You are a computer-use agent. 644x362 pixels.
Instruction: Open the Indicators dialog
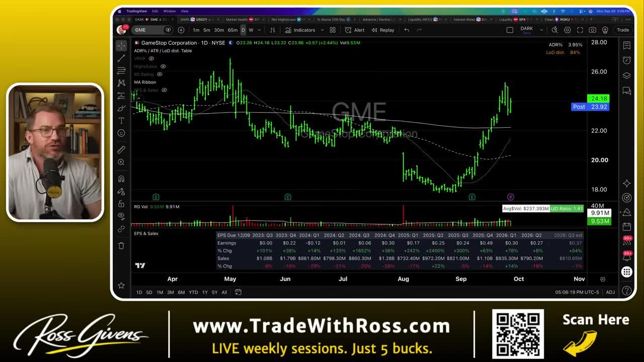300,30
